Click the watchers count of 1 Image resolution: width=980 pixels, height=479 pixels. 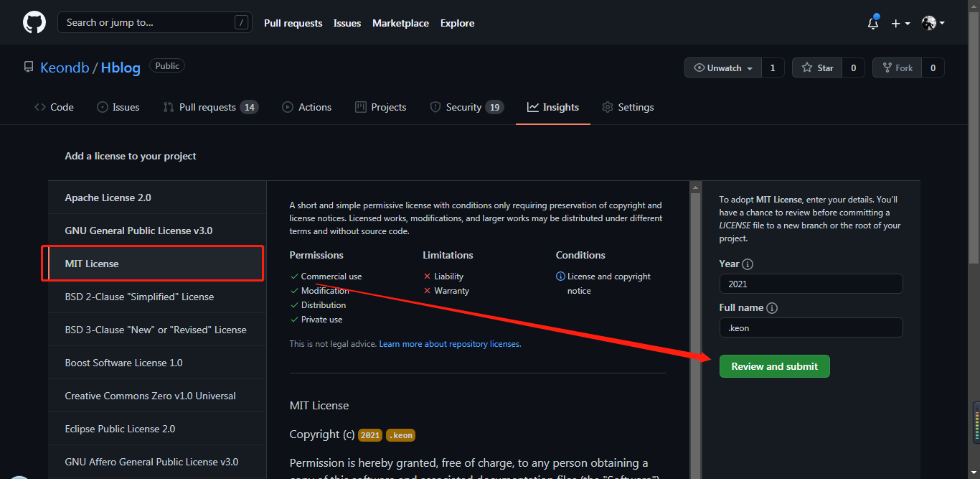click(773, 68)
